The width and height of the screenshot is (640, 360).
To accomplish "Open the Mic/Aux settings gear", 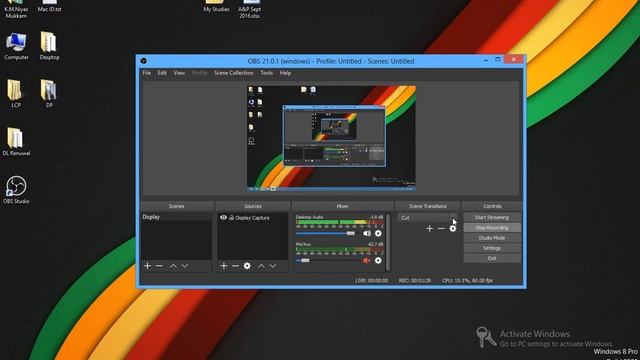I will click(378, 260).
